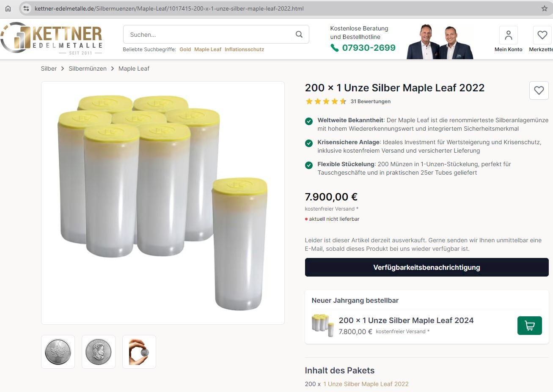This screenshot has height=392, width=553.
Task: Select hand holding coin thumbnail
Action: coord(139,352)
